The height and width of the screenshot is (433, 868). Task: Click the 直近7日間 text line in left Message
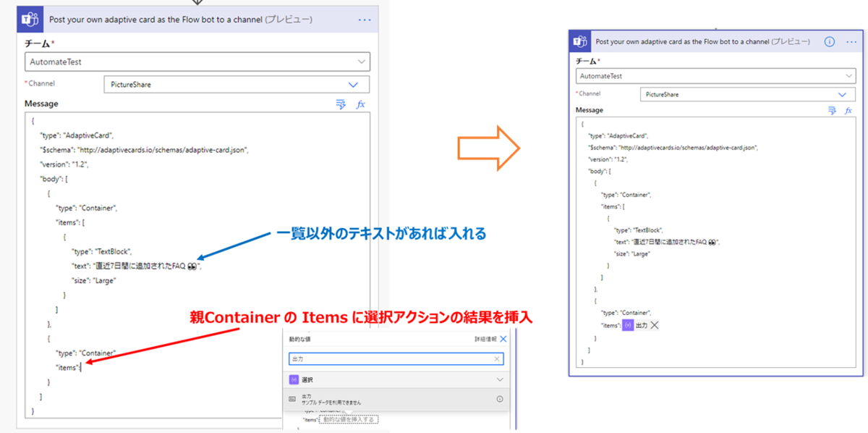[135, 266]
